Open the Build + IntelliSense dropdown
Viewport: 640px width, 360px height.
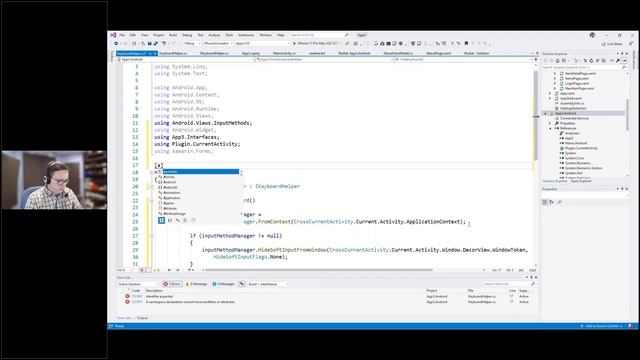click(268, 284)
